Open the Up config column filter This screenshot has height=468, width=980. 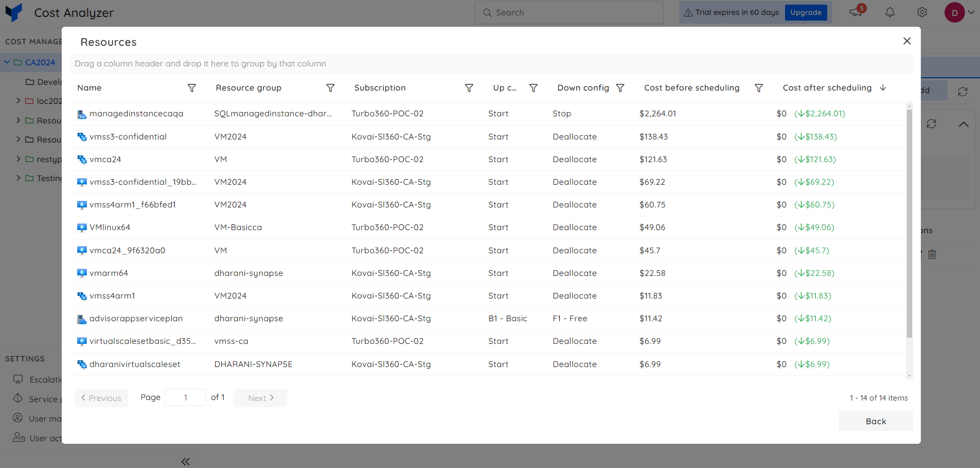[533, 88]
